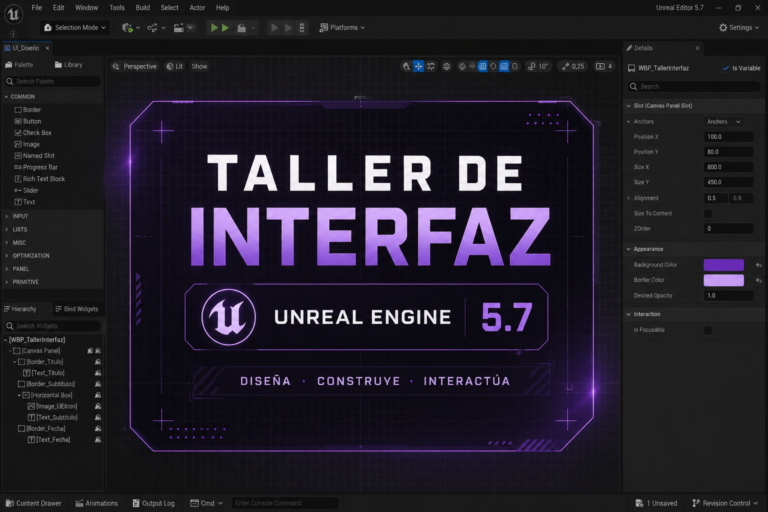Click the scale gizmo icon in the viewport toolbar
The height and width of the screenshot is (512, 768).
click(x=431, y=66)
